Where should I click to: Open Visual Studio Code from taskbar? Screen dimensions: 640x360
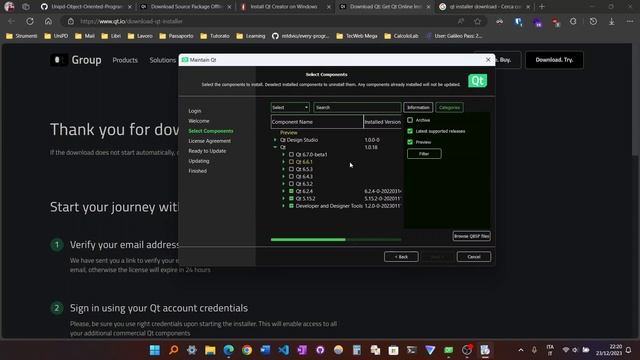(284, 350)
